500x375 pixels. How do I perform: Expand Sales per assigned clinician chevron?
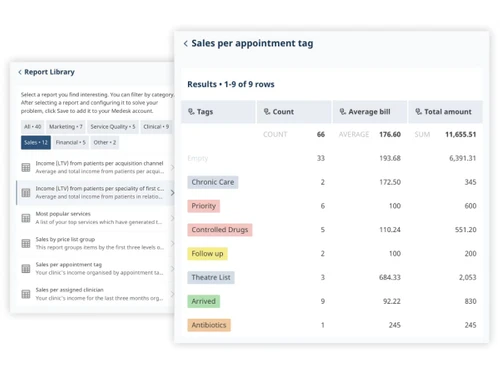pyautogui.click(x=172, y=294)
